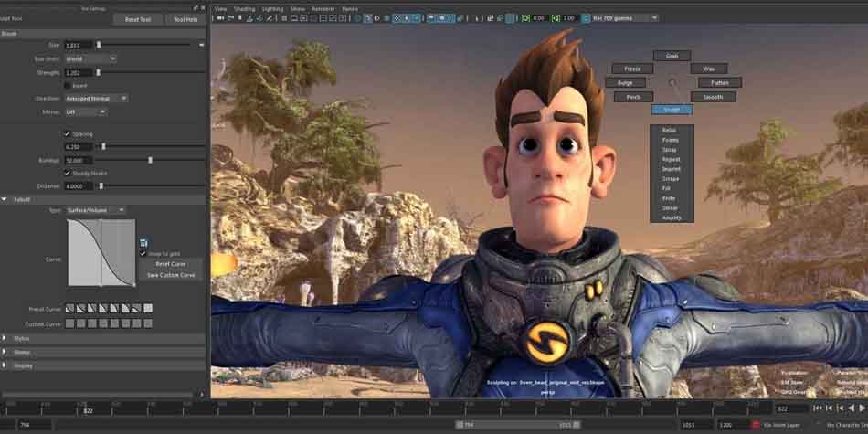
Task: Click first custom curve slot
Action: pos(69,323)
